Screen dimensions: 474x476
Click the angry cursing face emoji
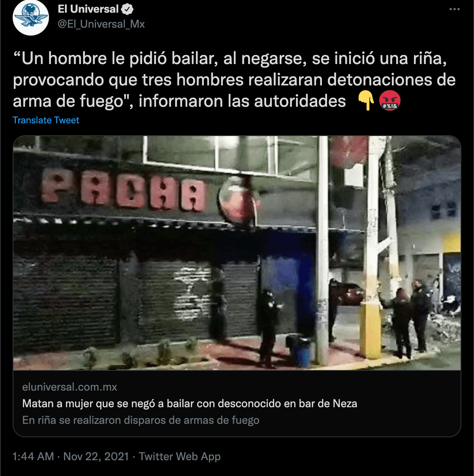point(390,101)
